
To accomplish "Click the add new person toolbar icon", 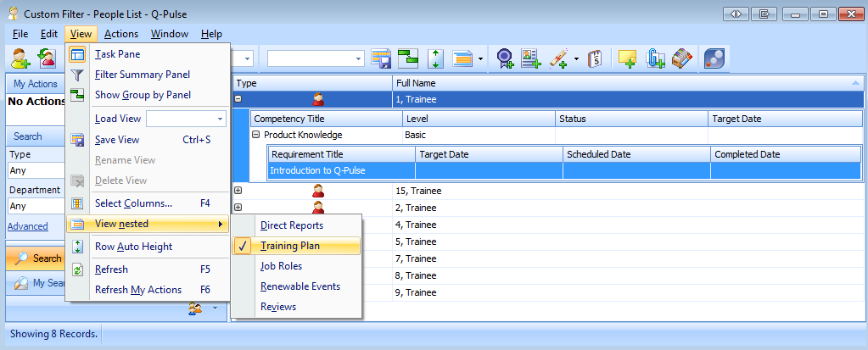I will (x=20, y=58).
